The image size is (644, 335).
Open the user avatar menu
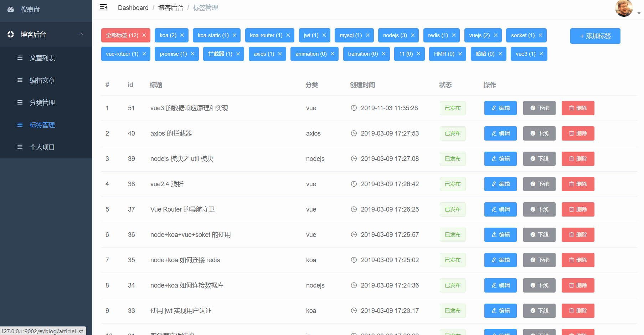pos(624,8)
